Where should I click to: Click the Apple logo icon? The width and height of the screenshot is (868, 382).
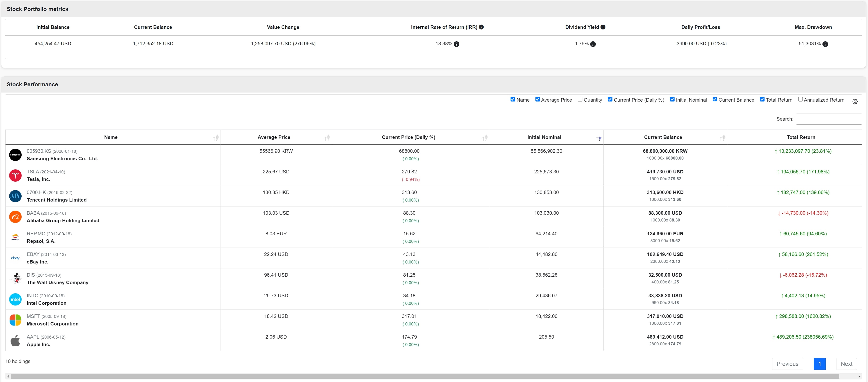coord(15,341)
